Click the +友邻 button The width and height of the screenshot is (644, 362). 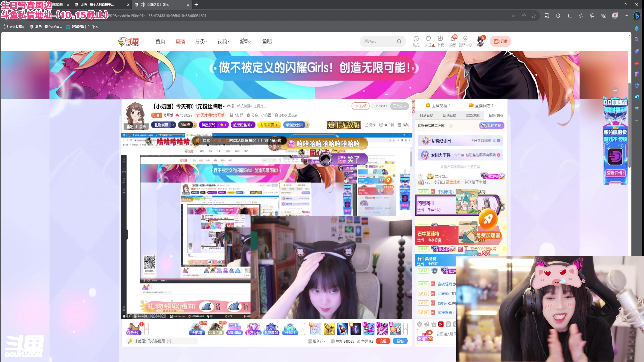click(x=360, y=106)
